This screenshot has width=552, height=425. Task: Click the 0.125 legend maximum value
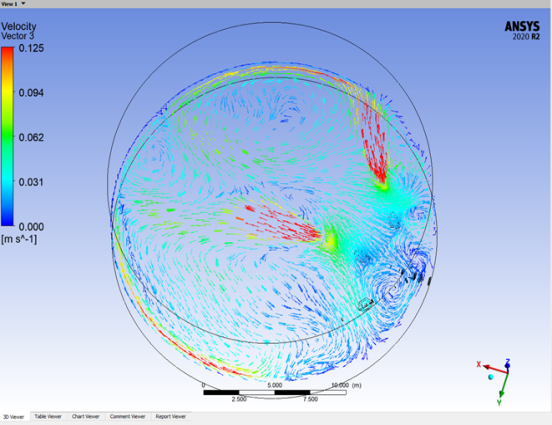(x=31, y=48)
